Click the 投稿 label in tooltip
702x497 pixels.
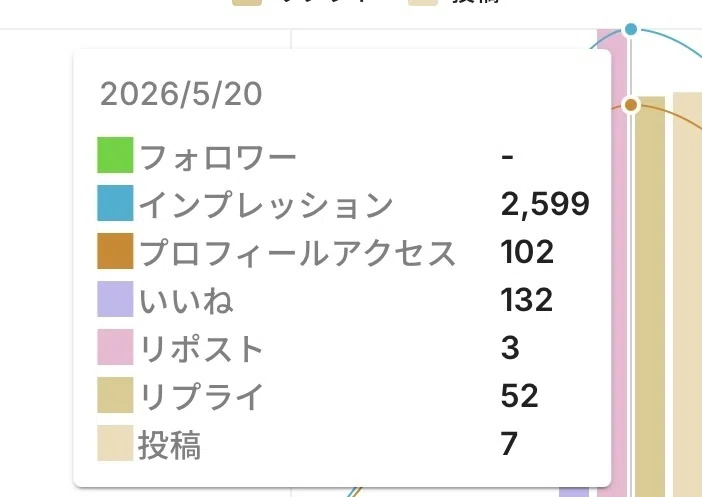click(x=170, y=445)
